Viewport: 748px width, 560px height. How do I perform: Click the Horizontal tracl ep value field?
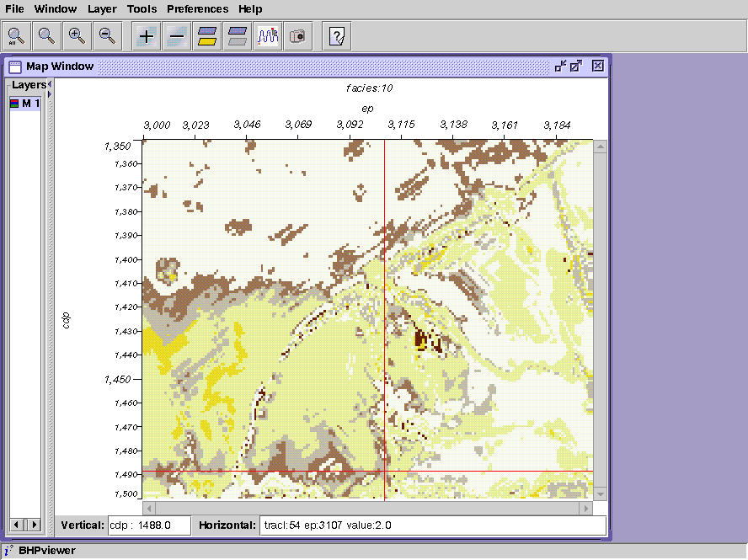pyautogui.click(x=433, y=525)
